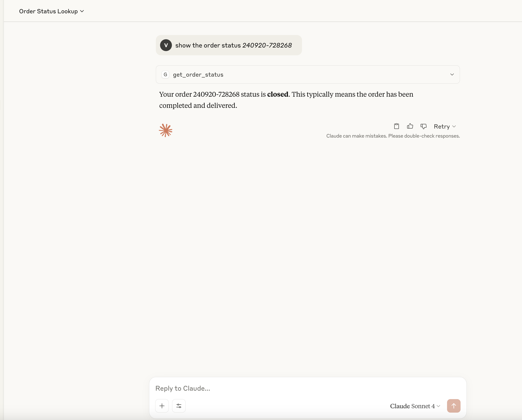This screenshot has height=420, width=522.
Task: Copy the response with the clipboard icon
Action: 396,126
